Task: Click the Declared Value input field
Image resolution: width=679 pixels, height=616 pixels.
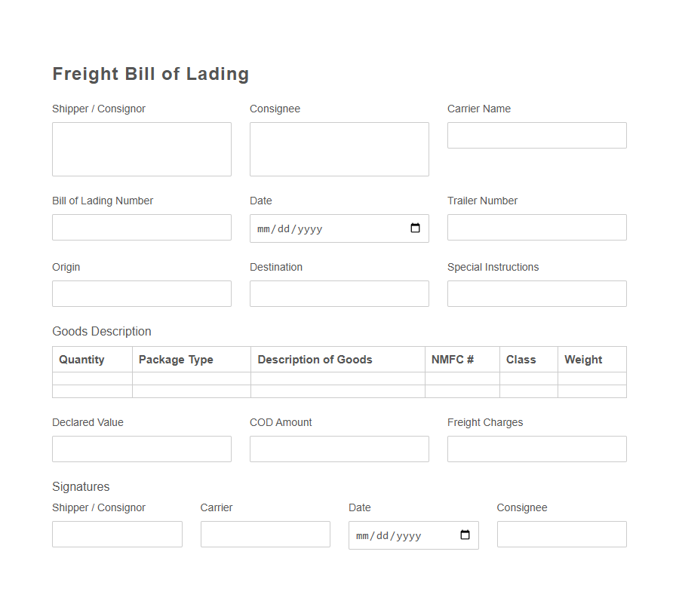Action: pos(141,449)
